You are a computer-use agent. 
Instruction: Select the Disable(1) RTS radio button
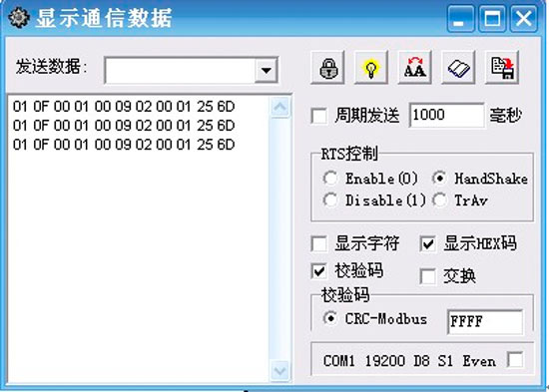[330, 200]
